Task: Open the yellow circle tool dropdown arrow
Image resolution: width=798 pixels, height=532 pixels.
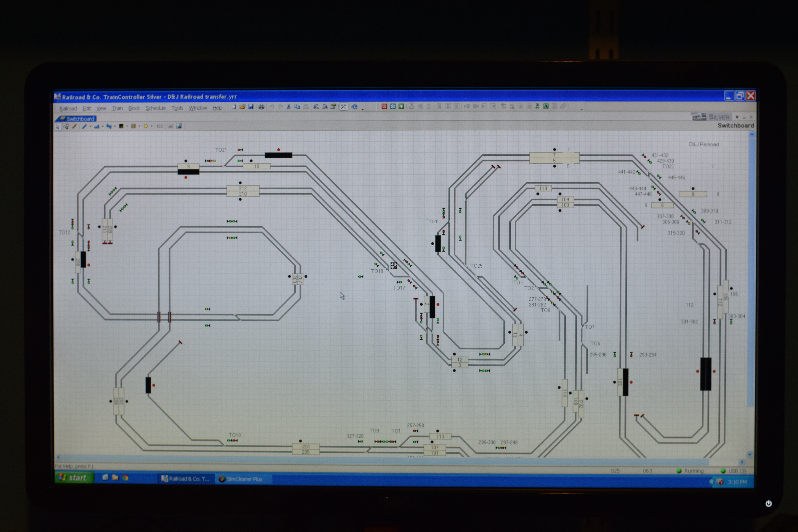Action: pyautogui.click(x=151, y=126)
